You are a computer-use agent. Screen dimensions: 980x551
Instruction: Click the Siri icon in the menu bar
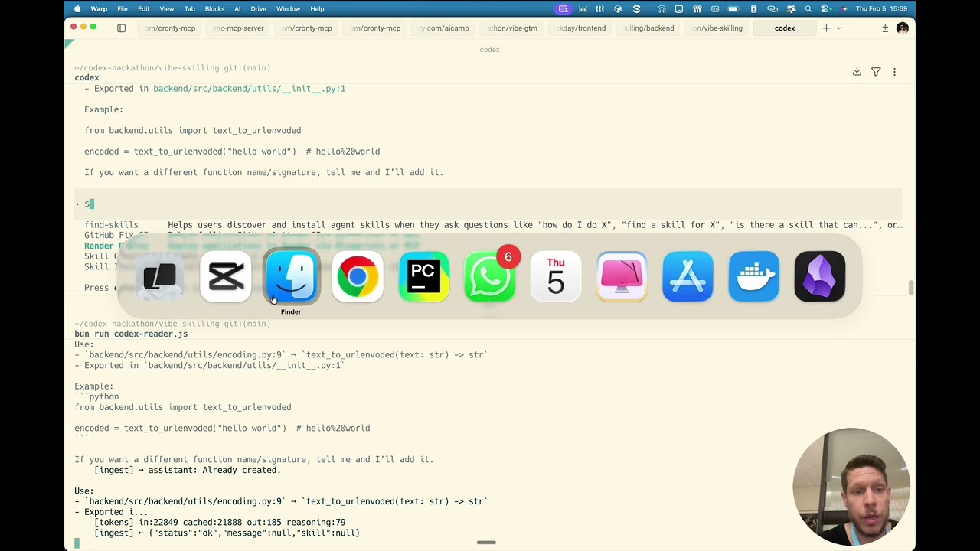pyautogui.click(x=844, y=9)
